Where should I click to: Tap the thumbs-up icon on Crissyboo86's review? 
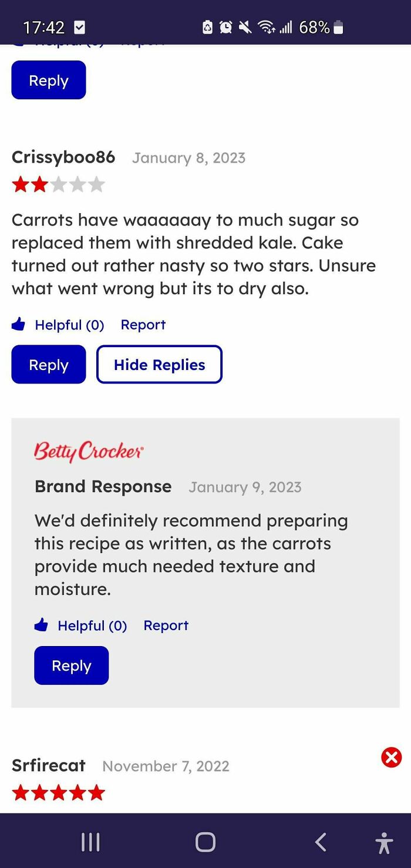pyautogui.click(x=19, y=324)
